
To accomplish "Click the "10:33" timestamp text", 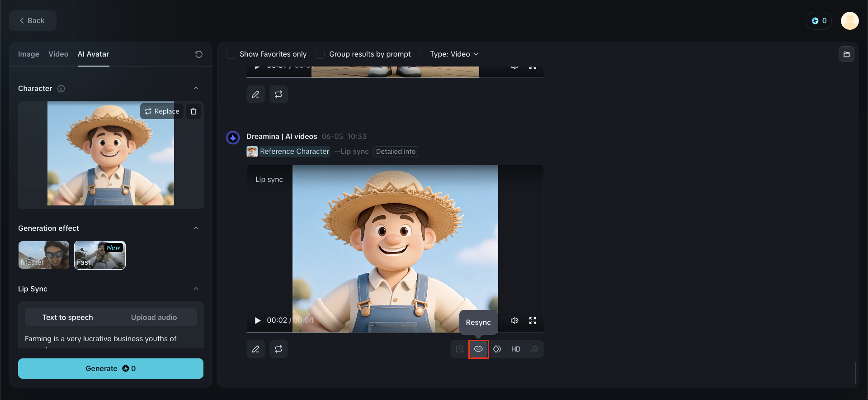I will [x=357, y=137].
